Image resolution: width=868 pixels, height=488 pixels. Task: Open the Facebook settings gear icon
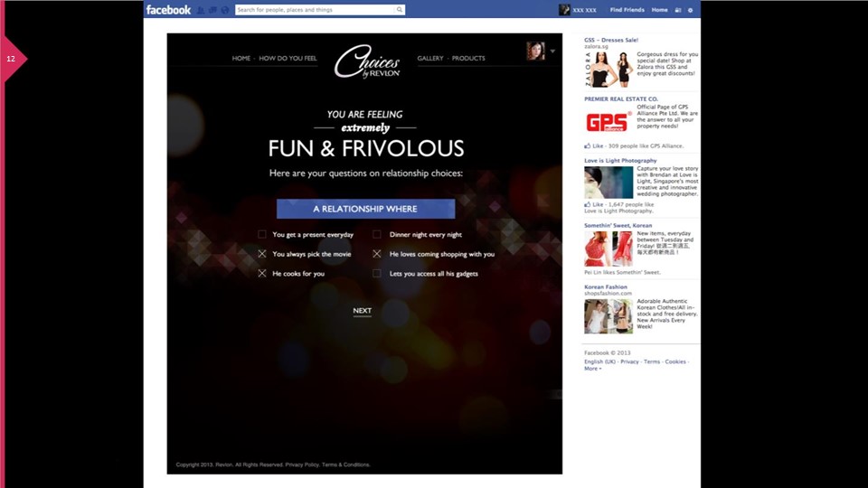(690, 10)
